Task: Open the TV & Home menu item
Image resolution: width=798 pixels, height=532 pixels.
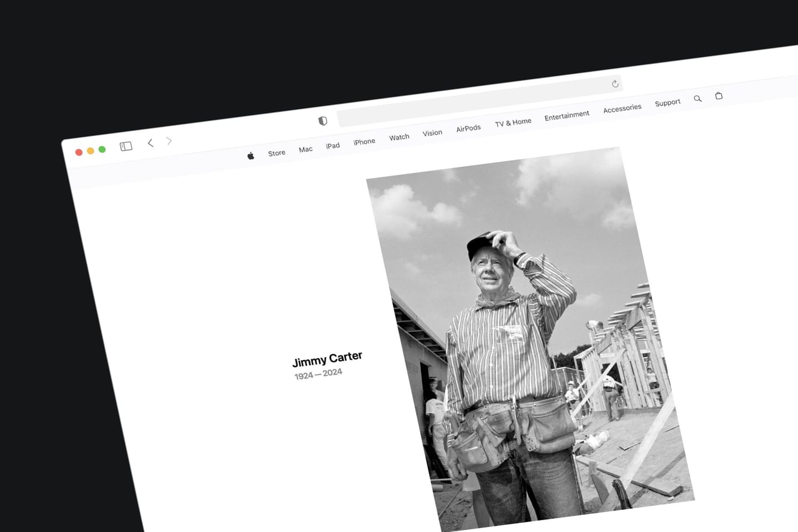Action: coord(513,122)
